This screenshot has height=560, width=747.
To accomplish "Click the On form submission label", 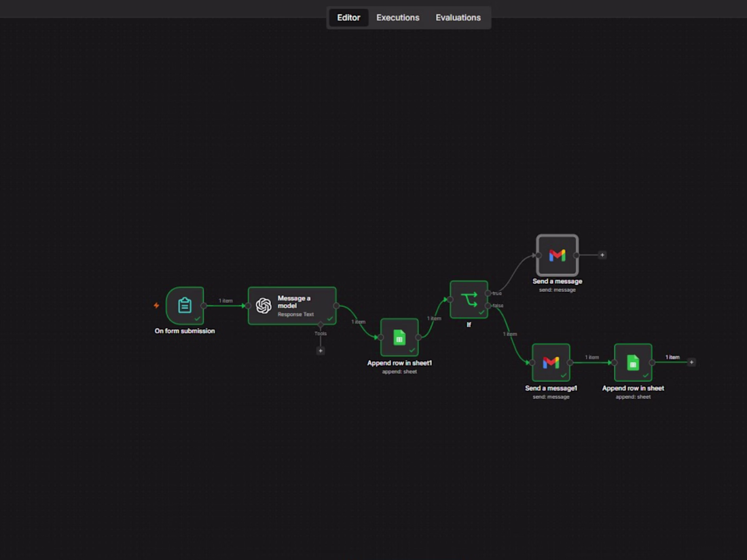I will point(185,331).
